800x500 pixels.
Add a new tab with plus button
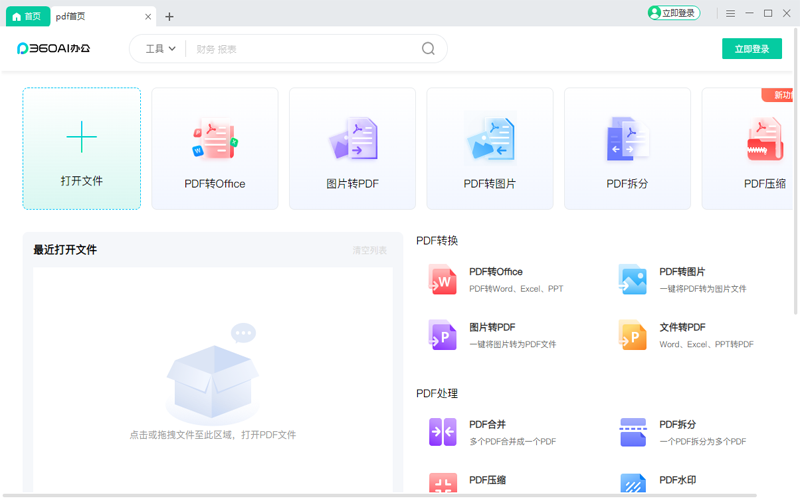pyautogui.click(x=170, y=17)
